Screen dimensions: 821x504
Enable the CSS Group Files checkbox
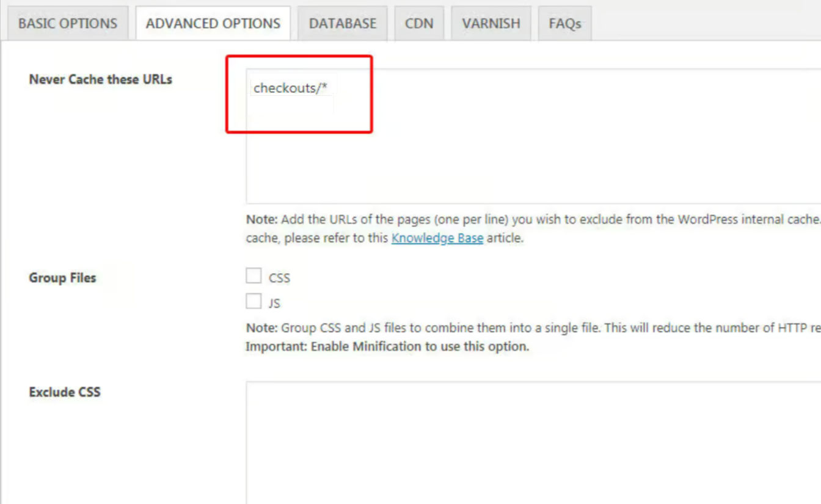254,276
